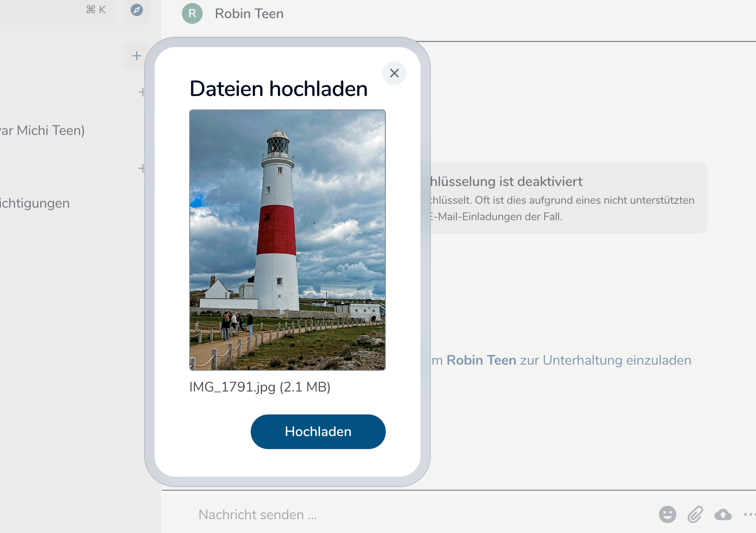Image resolution: width=756 pixels, height=533 pixels.
Task: Open the emoji picker in composer
Action: coord(667,514)
